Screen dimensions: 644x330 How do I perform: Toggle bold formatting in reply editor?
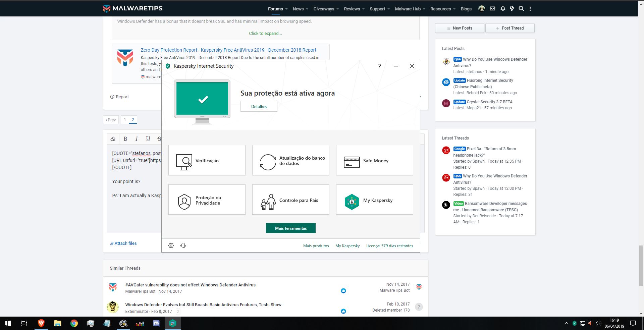[125, 139]
